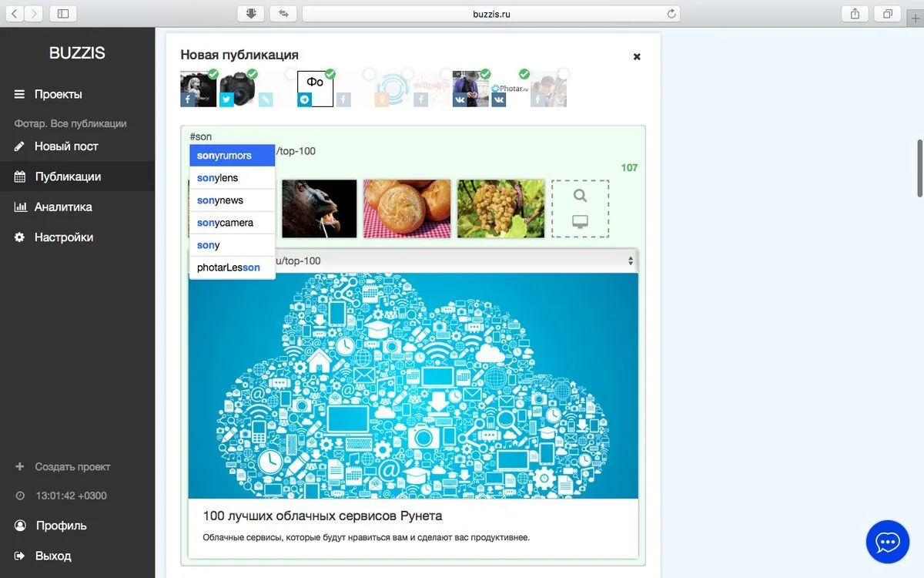Close the new publication dialog
This screenshot has height=578, width=924.
[x=637, y=56]
